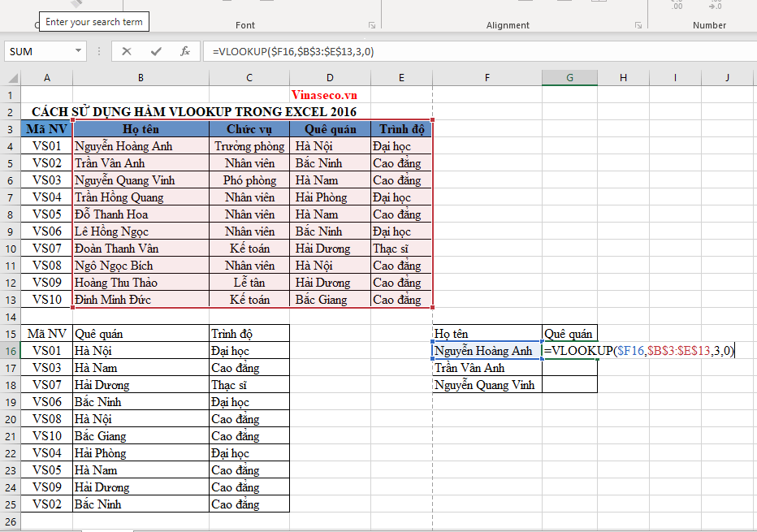757x532 pixels.
Task: Open the Insert Function fx dialog
Action: [185, 51]
